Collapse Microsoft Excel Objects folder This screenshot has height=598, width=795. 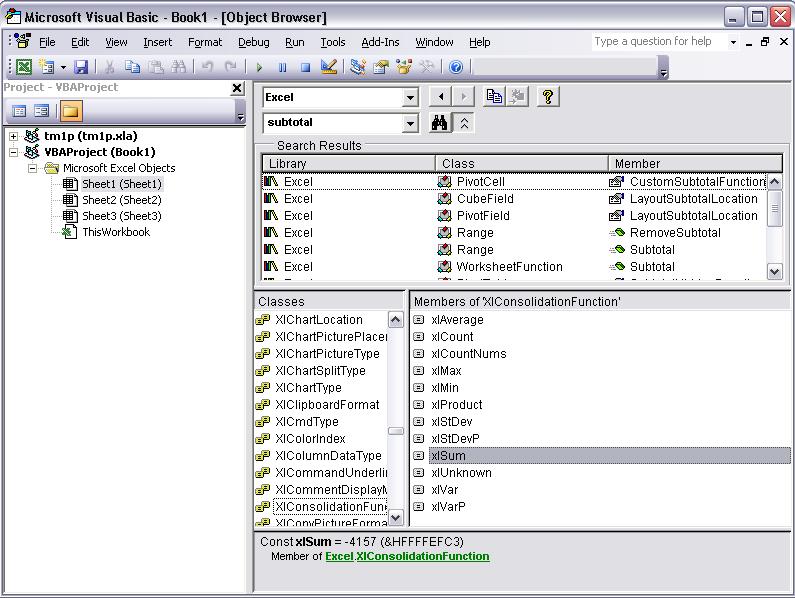point(33,168)
